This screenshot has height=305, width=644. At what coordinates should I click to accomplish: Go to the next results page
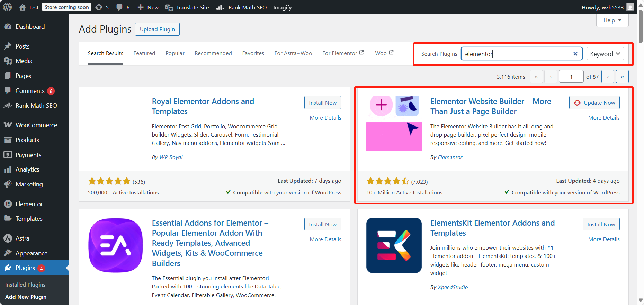[608, 77]
